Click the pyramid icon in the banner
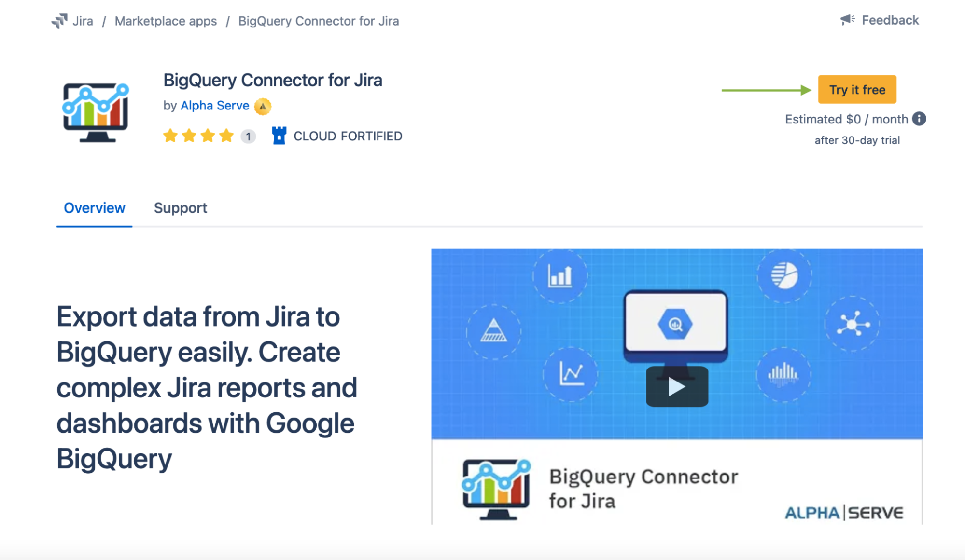This screenshot has width=965, height=560. coord(493,331)
